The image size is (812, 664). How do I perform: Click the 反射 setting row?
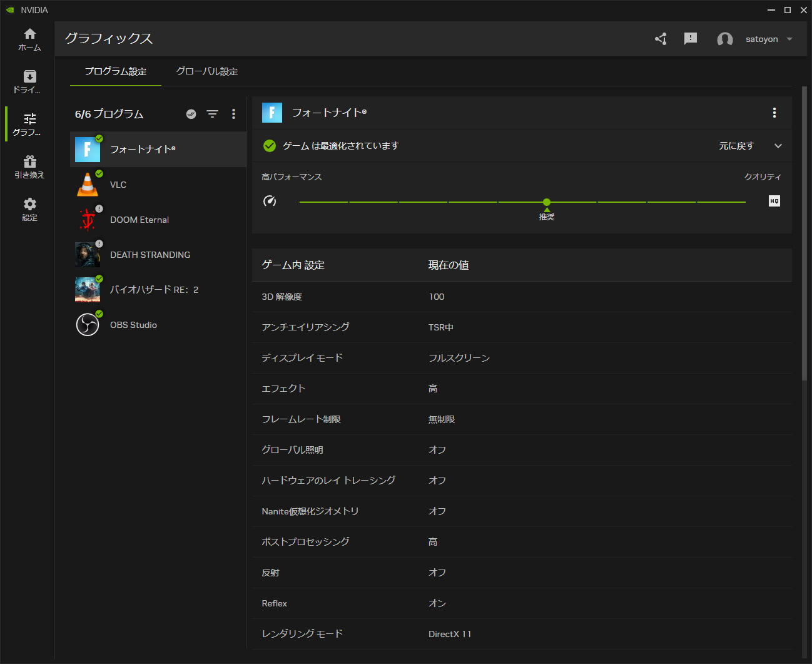tap(522, 573)
